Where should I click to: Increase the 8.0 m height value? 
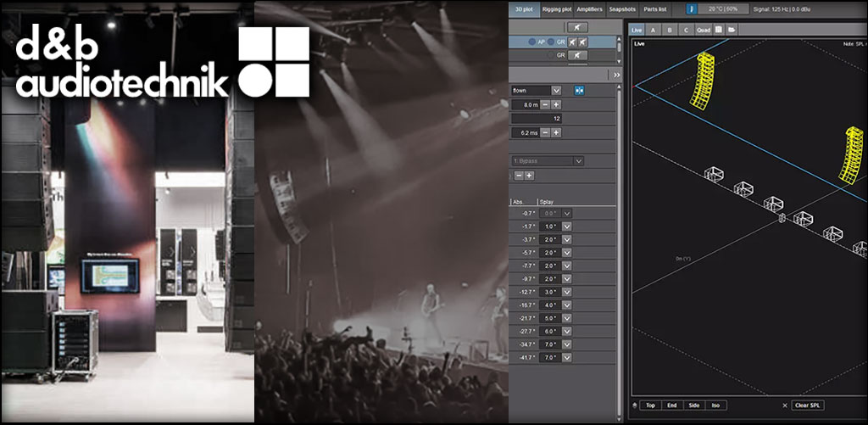(556, 104)
